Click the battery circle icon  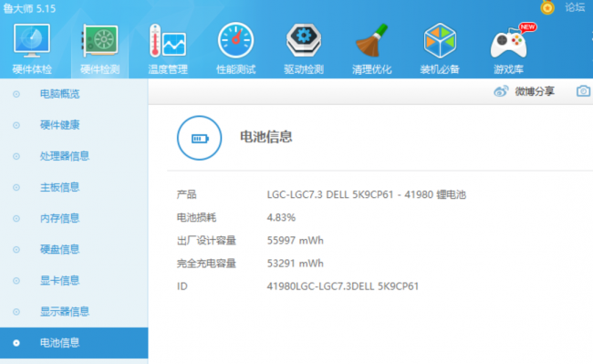point(199,138)
